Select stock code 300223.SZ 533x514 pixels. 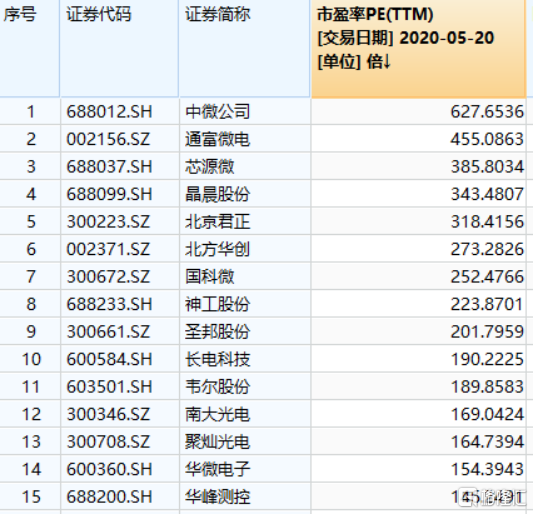point(108,222)
